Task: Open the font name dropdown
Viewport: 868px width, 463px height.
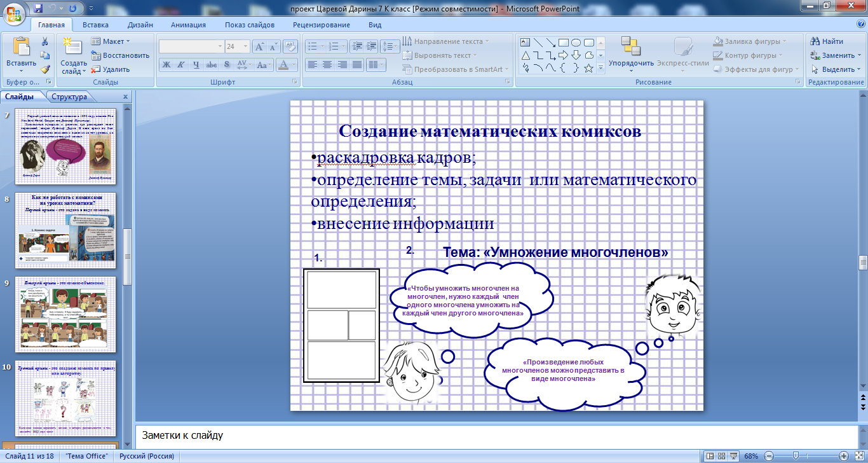Action: tap(220, 46)
